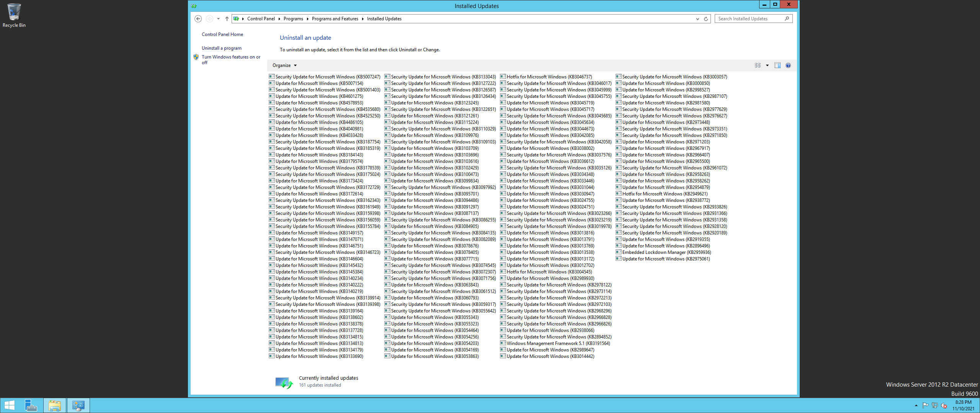980x413 pixels.
Task: Click the Control Panel taskbar button
Action: (78, 405)
